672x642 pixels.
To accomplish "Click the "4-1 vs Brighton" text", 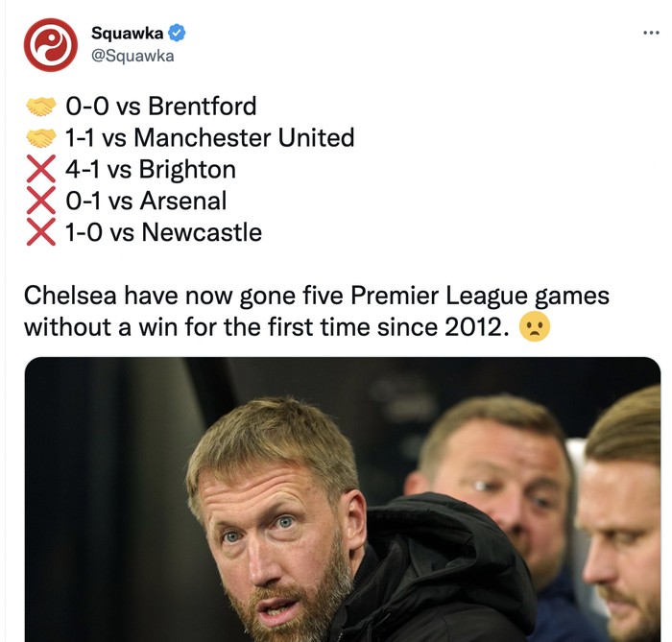I will pos(149,170).
